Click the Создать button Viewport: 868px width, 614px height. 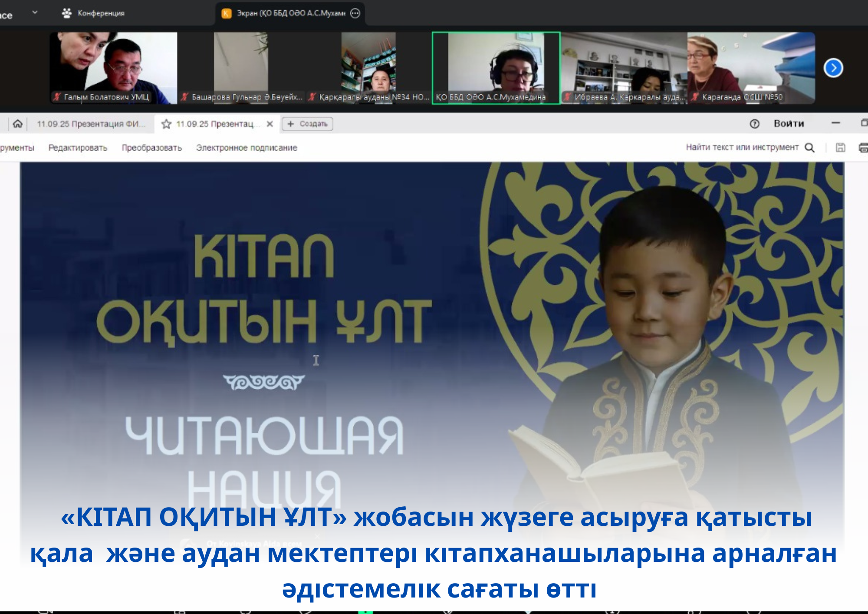click(307, 124)
